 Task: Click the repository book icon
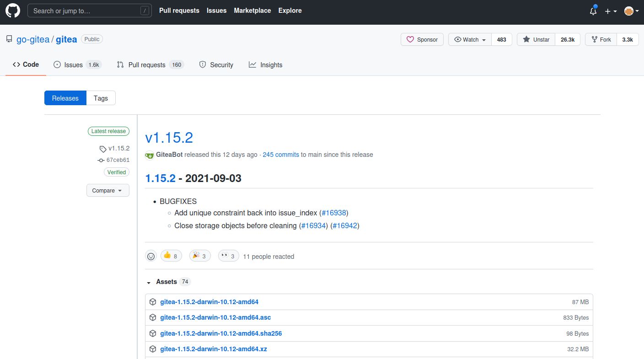point(9,38)
